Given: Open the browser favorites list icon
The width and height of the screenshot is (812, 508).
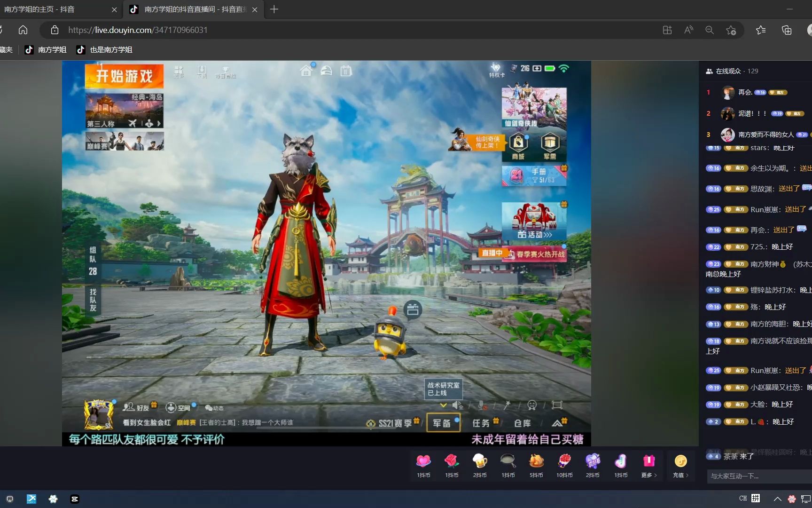Looking at the screenshot, I should click(761, 30).
